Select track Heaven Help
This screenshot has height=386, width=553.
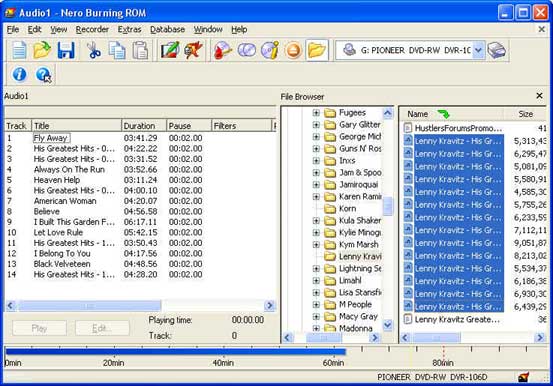point(57,180)
